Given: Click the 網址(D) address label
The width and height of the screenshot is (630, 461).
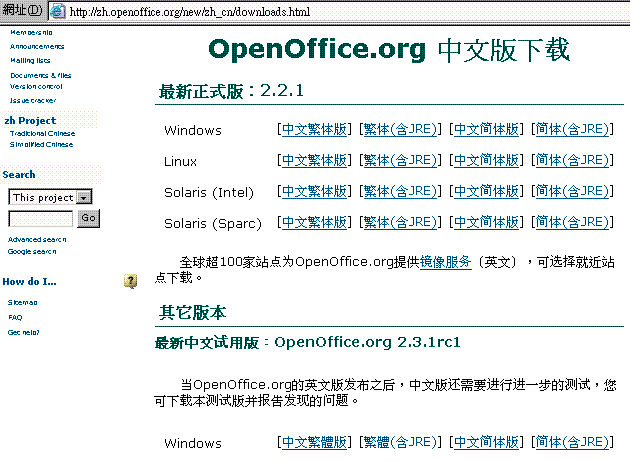Looking at the screenshot, I should tap(22, 10).
